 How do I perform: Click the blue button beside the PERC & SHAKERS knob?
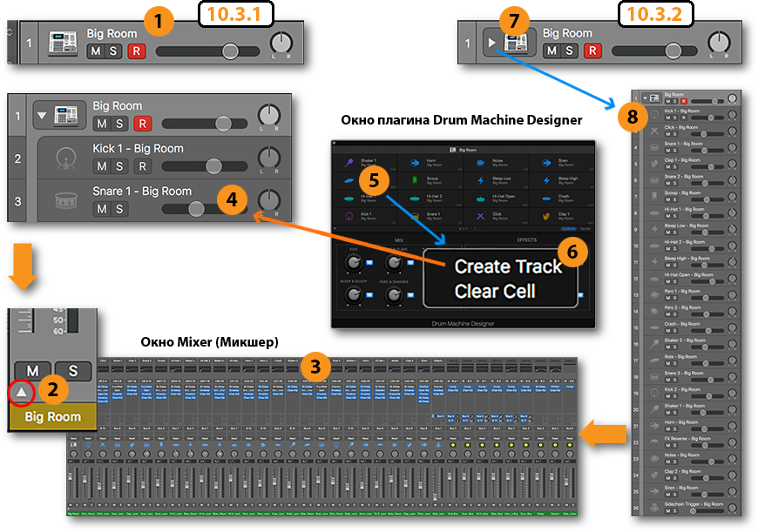tap(410, 294)
